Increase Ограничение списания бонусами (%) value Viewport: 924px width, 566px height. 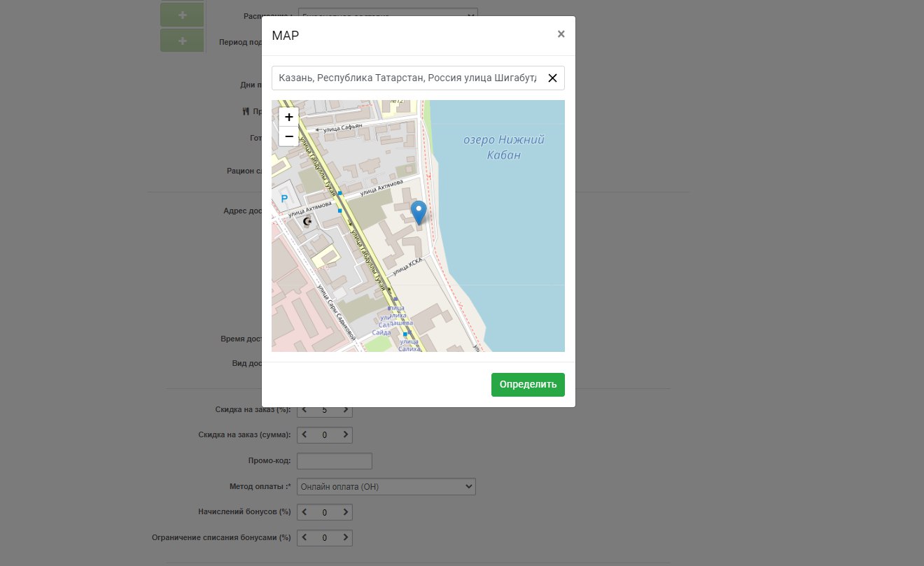(345, 538)
